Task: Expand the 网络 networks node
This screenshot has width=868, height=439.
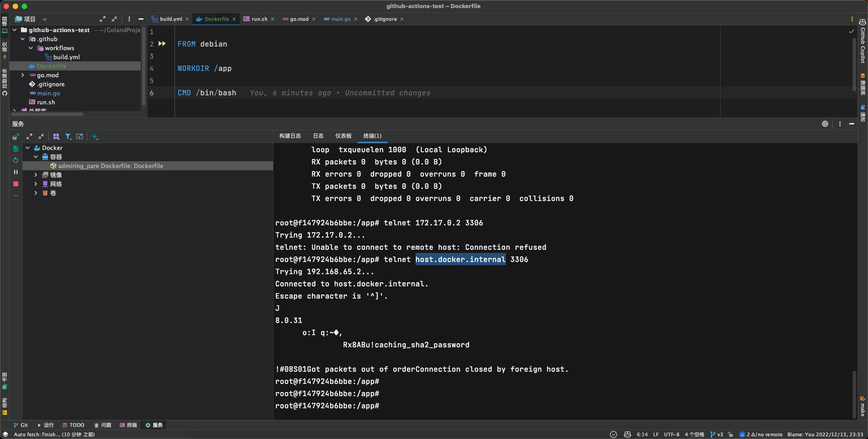Action: pyautogui.click(x=36, y=184)
